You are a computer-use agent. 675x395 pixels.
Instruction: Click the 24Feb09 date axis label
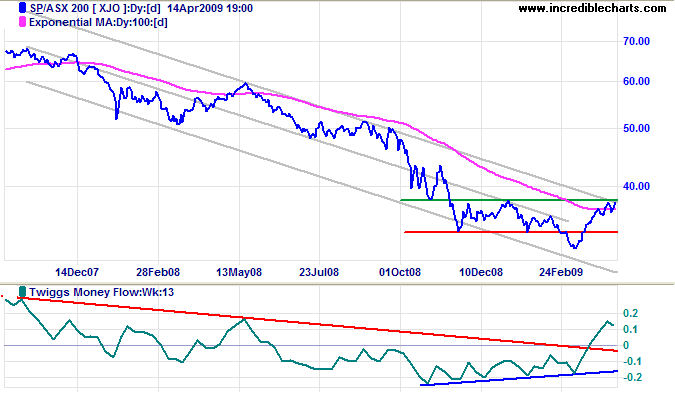pos(561,272)
